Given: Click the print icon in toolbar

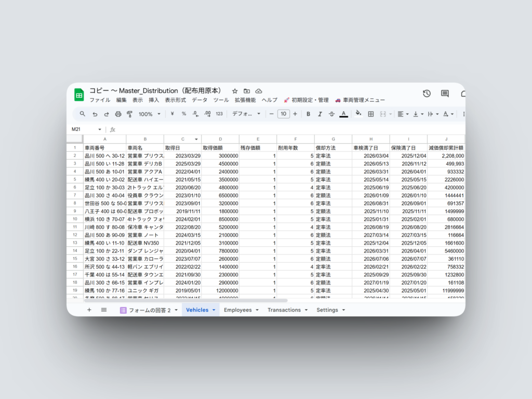Looking at the screenshot, I should 118,114.
